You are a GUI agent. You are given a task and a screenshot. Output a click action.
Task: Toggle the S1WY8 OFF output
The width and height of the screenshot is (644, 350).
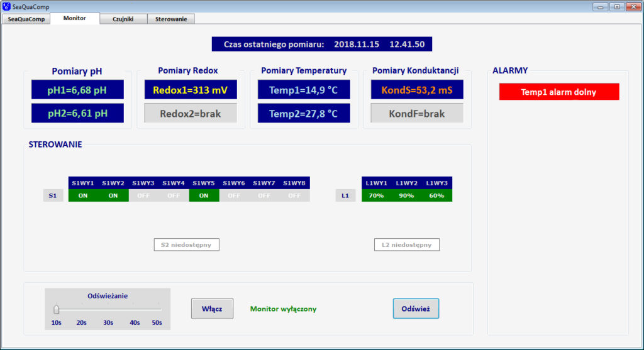click(x=294, y=195)
